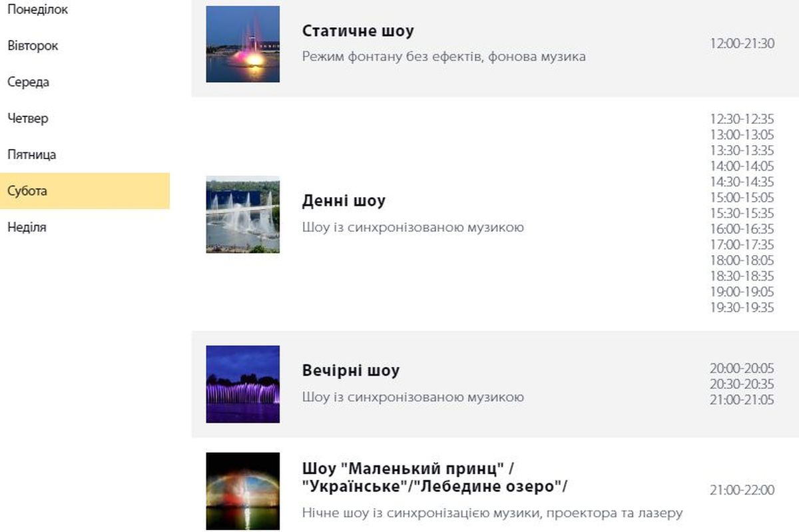The width and height of the screenshot is (799, 532).
Task: Click the time slot 17:00-17:35
Action: tap(742, 244)
